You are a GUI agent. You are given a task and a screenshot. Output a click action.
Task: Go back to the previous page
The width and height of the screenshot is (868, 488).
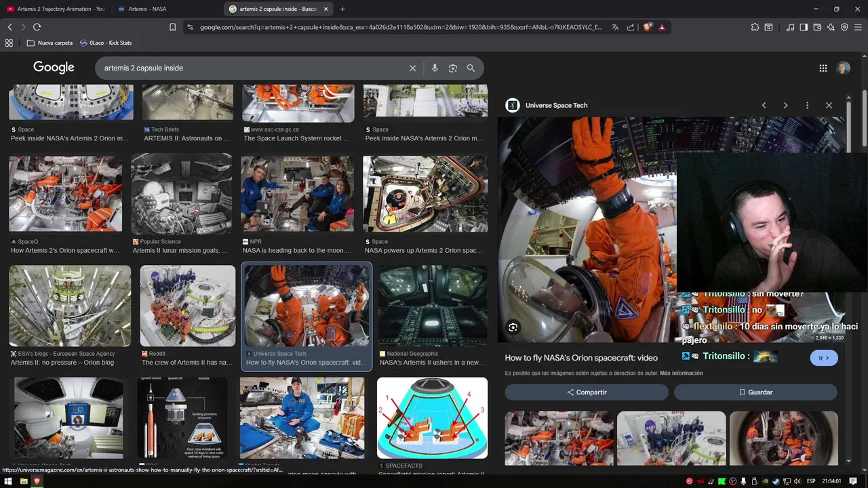[x=9, y=27]
